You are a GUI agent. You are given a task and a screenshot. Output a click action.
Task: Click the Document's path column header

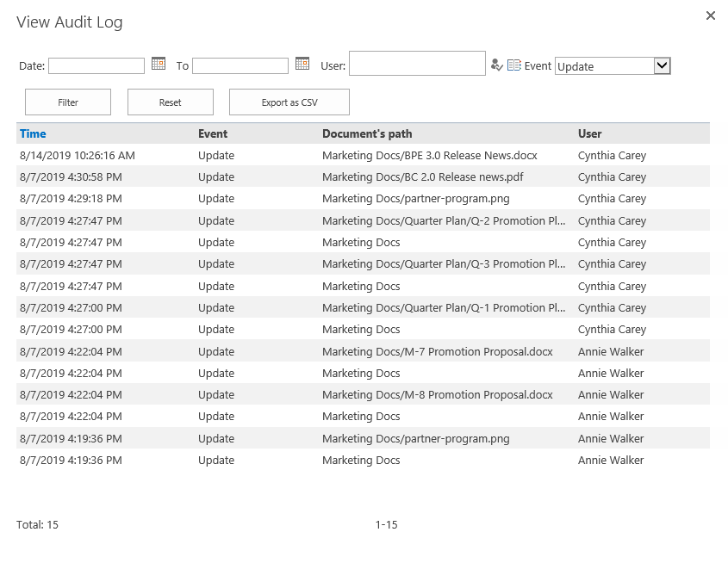[x=367, y=133]
